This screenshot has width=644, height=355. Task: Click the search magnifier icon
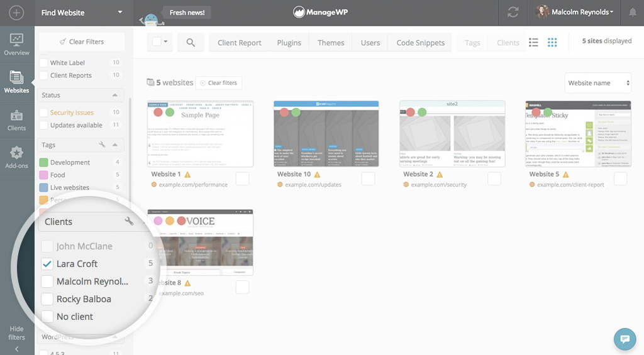191,43
